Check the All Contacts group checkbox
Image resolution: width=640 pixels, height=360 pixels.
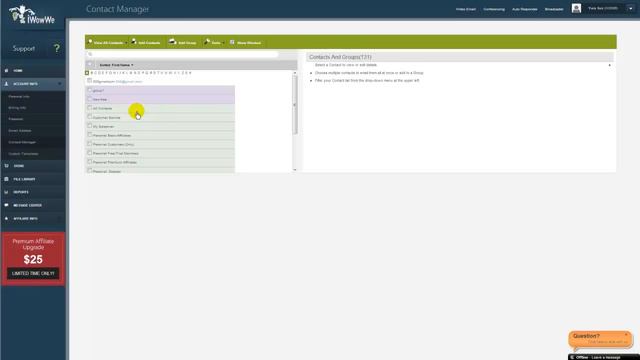[89, 108]
